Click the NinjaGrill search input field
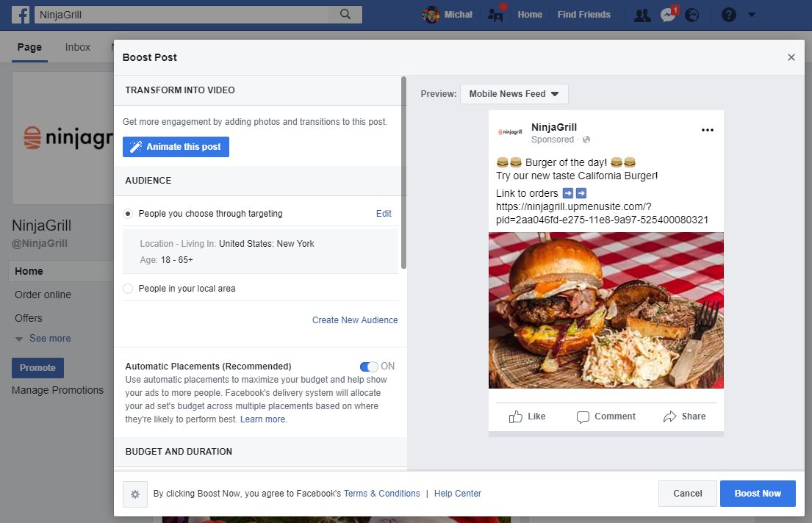Screen dimensions: 812x523 [182, 15]
